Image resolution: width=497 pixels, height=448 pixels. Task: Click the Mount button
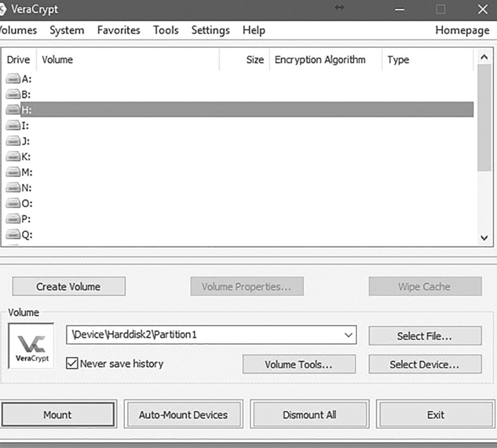[58, 415]
